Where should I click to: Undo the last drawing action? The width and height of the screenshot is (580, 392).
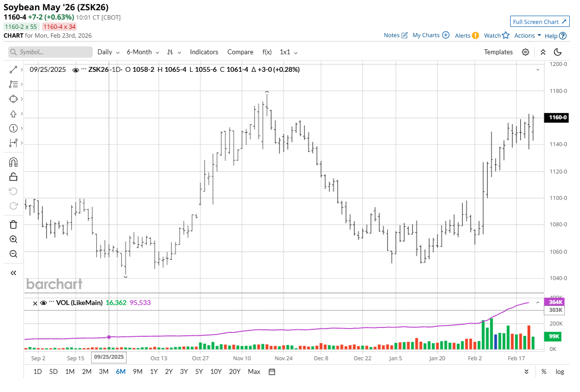13,192
